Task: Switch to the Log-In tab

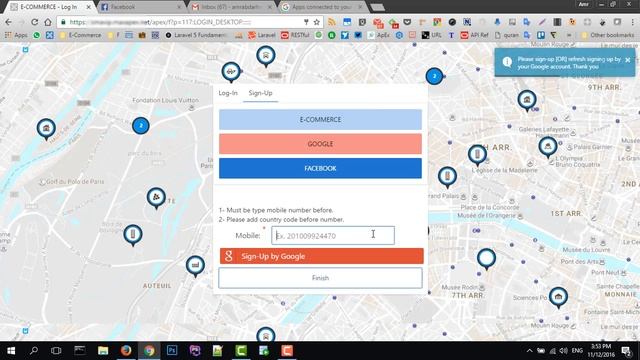Action: [228, 93]
